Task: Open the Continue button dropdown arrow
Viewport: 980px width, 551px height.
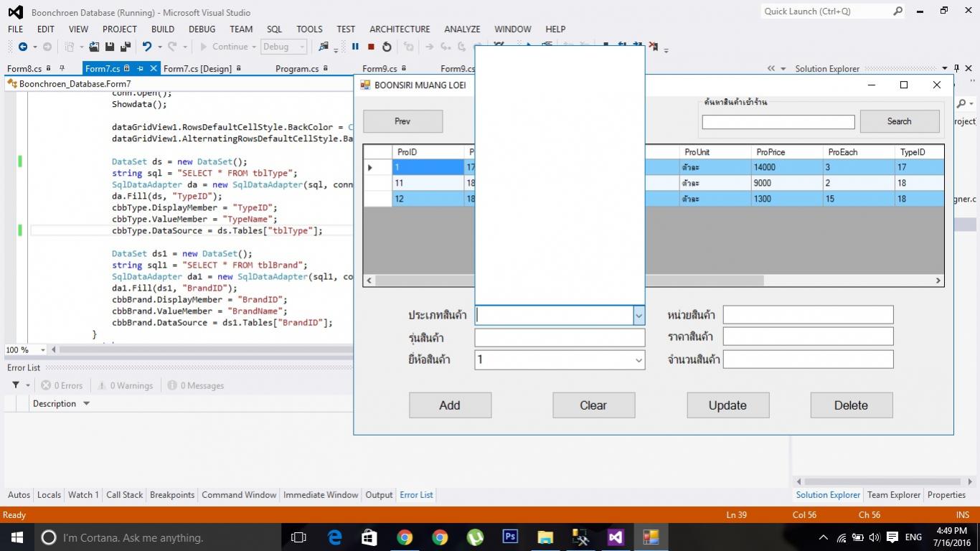Action: click(x=253, y=47)
